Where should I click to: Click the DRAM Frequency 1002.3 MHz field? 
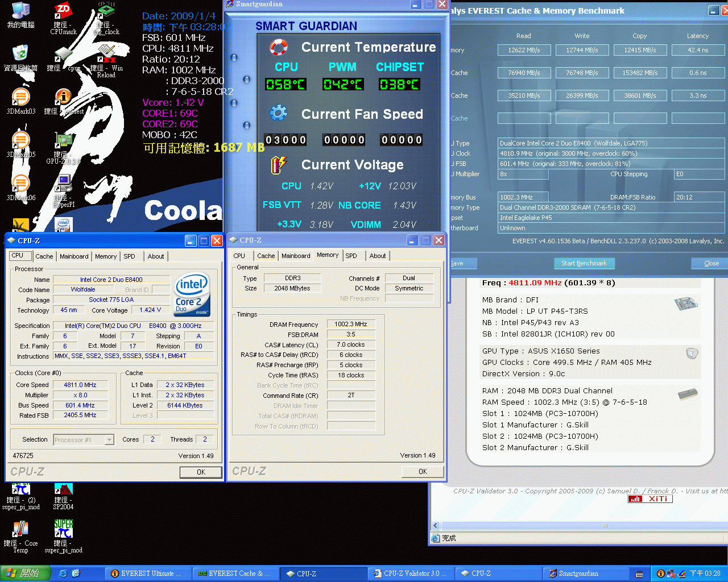351,324
